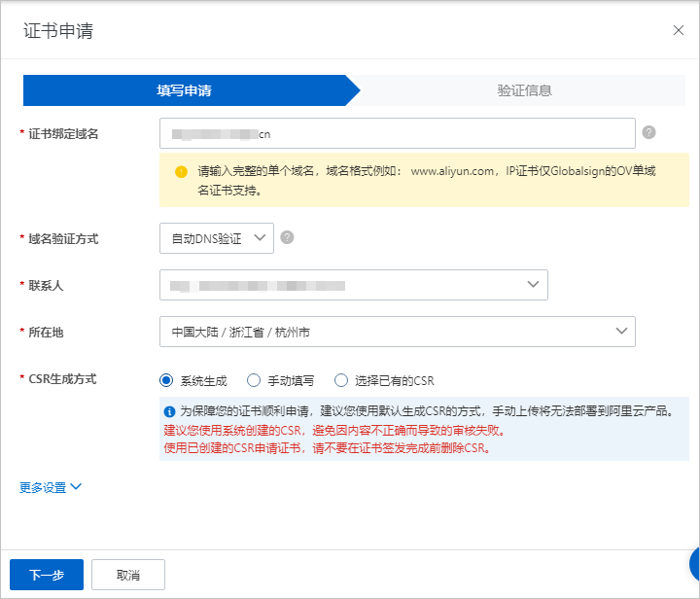Select the 系统生成 radio option
The height and width of the screenshot is (599, 700).
(166, 380)
